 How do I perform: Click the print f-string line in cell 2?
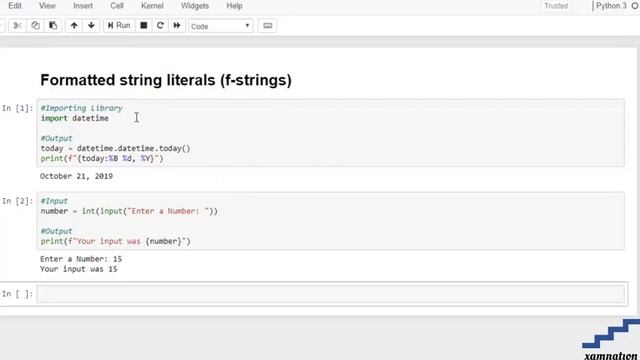pos(116,241)
